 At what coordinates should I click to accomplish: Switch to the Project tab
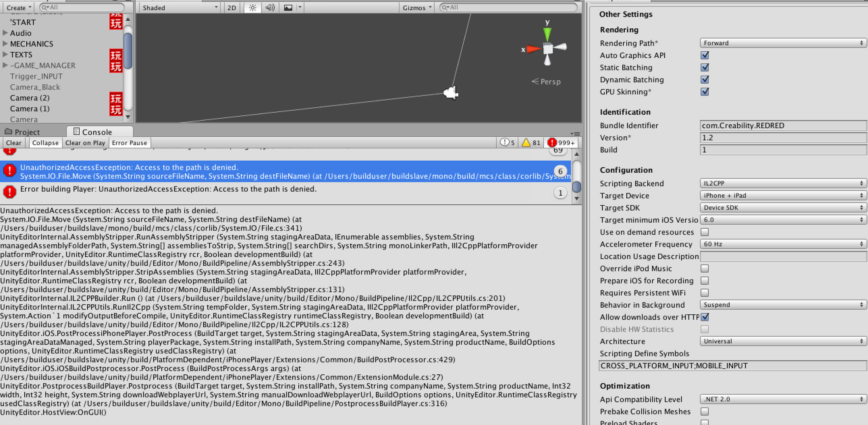pos(22,132)
